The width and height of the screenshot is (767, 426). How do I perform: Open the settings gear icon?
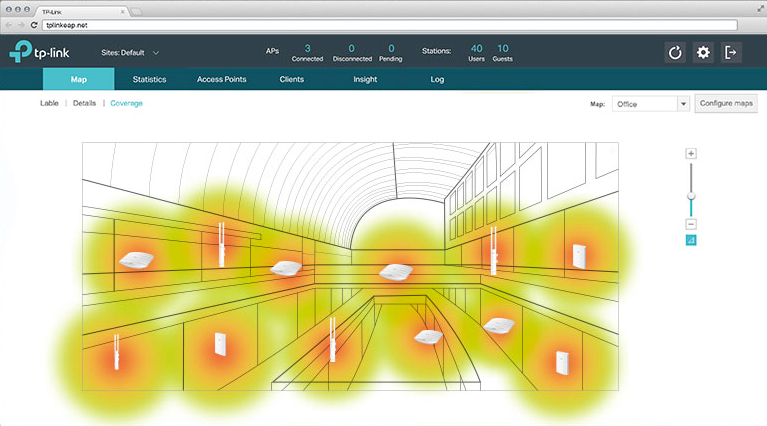tap(703, 53)
